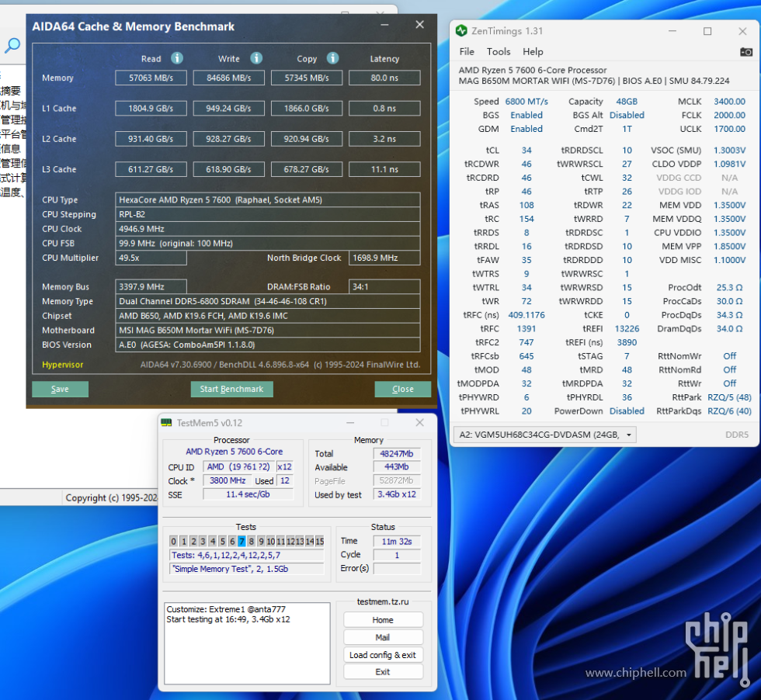Click tCL value 34
The image size is (761, 700).
526,151
